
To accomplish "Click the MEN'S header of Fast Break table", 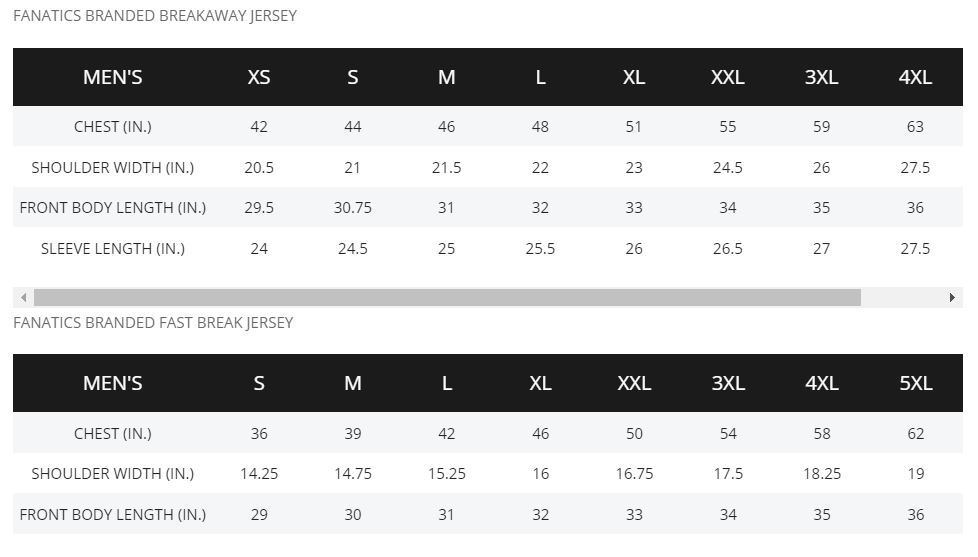I will [x=113, y=383].
